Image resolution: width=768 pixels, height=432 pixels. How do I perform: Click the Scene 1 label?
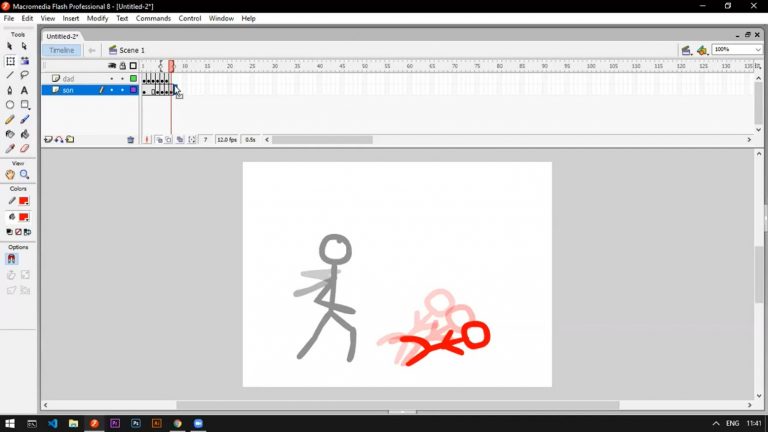[132, 50]
